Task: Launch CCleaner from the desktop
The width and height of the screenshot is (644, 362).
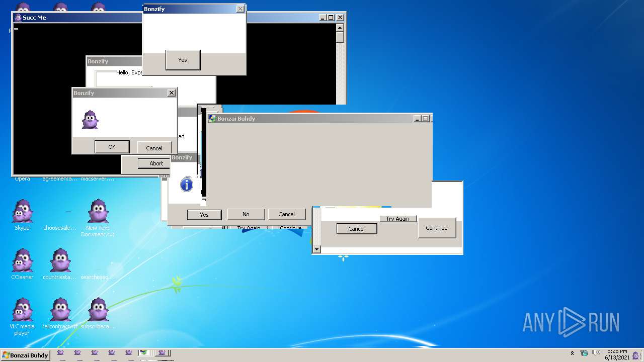Action: [22, 264]
